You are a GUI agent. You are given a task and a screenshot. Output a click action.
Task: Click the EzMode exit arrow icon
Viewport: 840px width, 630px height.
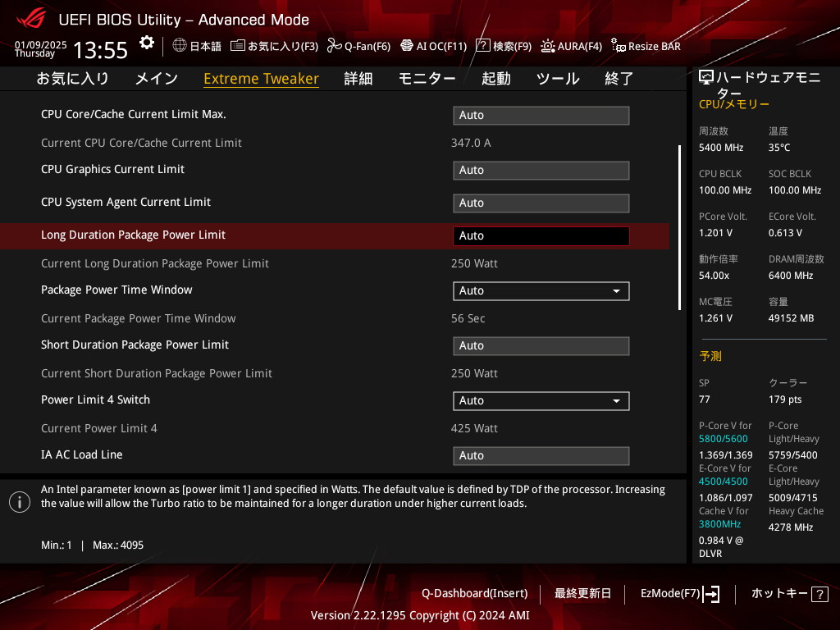(711, 594)
